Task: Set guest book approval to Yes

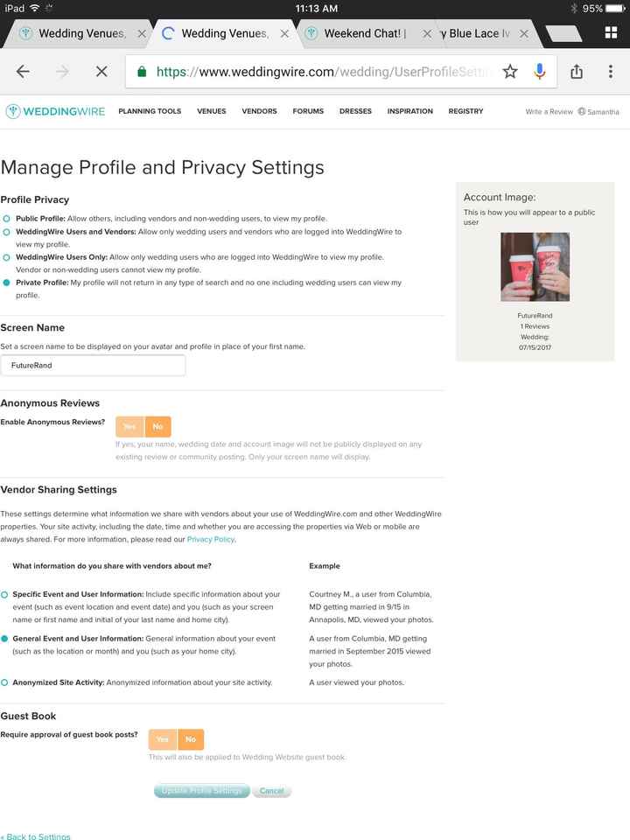Action: tap(162, 739)
